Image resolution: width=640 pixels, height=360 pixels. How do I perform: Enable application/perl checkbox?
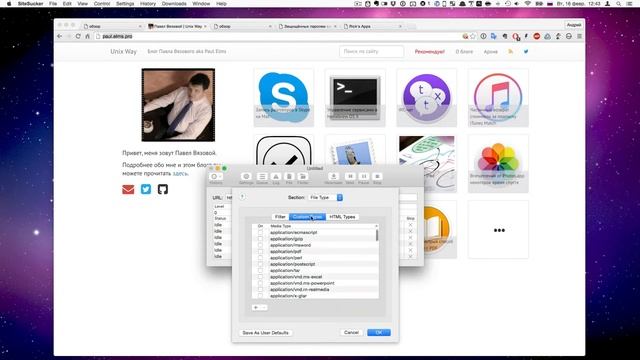(260, 258)
